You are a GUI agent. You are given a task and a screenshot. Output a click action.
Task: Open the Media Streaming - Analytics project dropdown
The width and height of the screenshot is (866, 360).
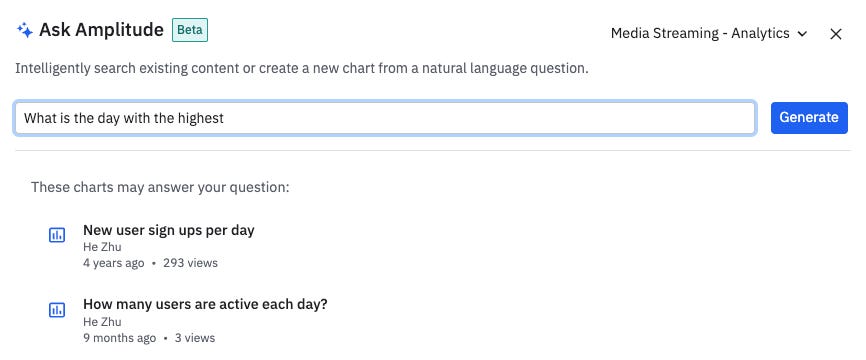[x=709, y=34]
